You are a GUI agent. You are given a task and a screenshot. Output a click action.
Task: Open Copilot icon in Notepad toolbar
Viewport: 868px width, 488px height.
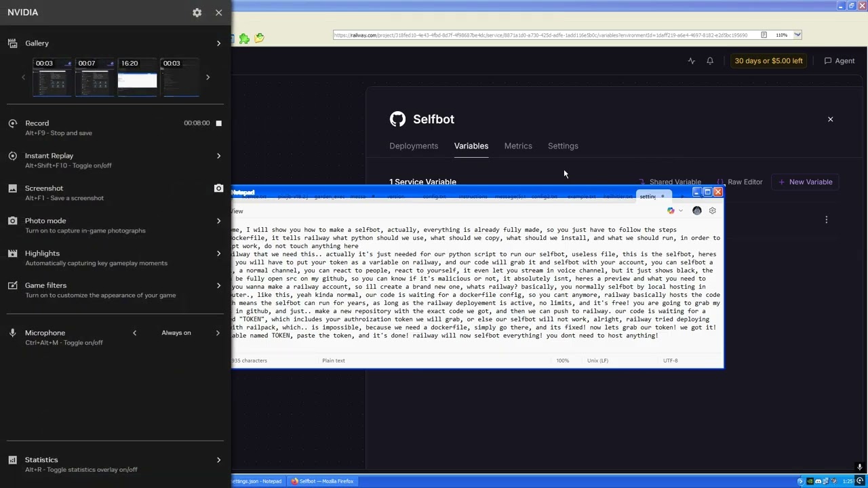[671, 211]
